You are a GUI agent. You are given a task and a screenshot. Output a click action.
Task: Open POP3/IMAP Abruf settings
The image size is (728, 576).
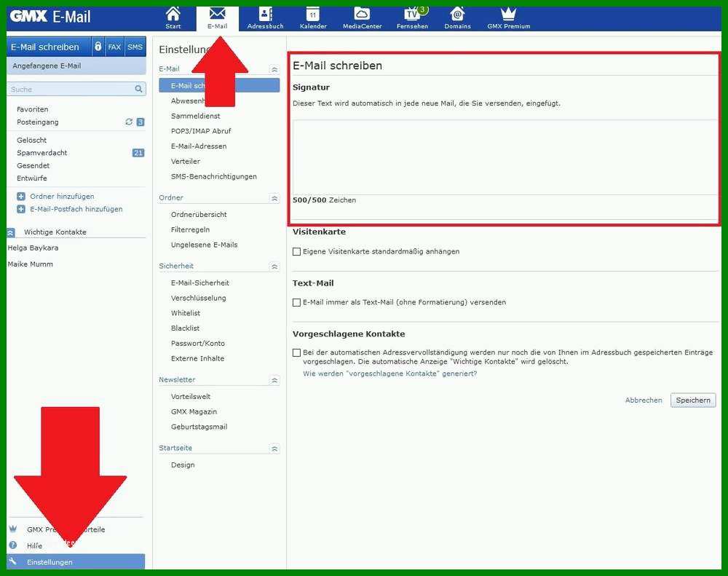tap(201, 131)
